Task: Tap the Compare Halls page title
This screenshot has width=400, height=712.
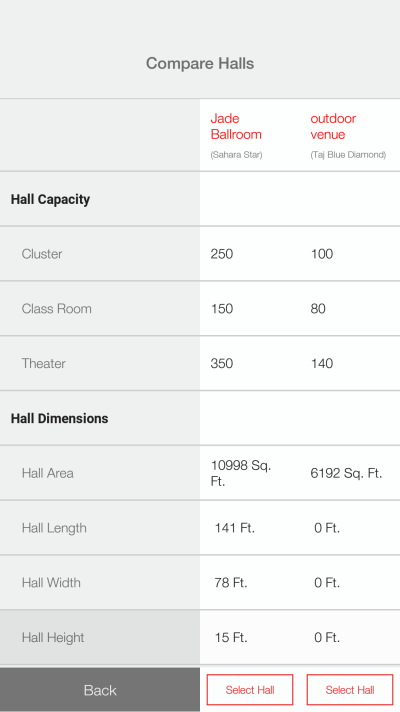Action: (x=200, y=63)
